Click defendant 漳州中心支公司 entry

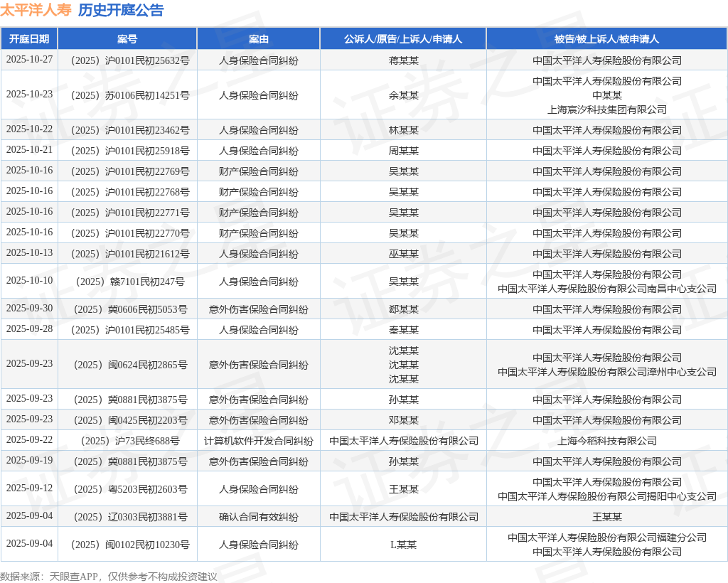coord(607,372)
